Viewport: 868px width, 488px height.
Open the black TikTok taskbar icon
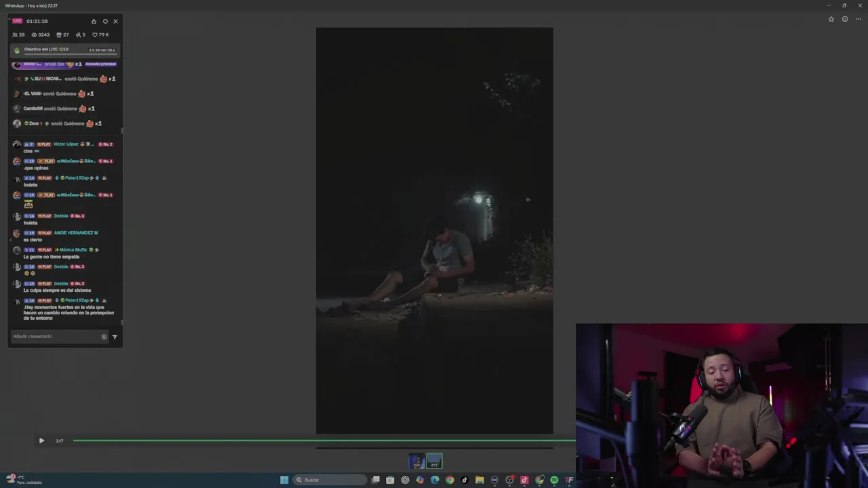(x=465, y=480)
